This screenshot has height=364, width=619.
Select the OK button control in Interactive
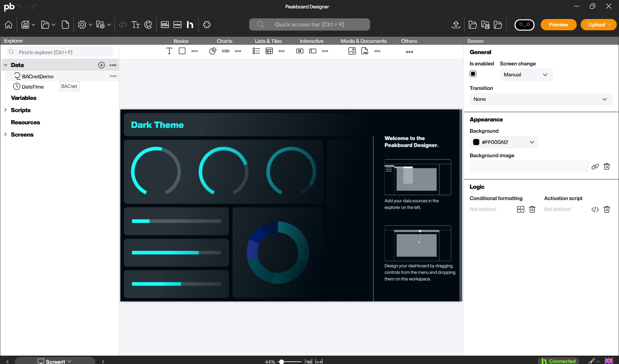300,51
